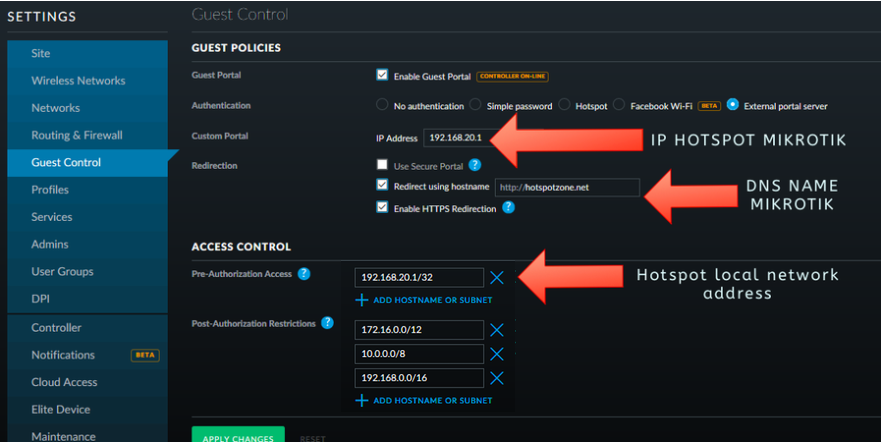881x442 pixels.
Task: Show help for Enable HTTPS Redirection
Action: 509,208
